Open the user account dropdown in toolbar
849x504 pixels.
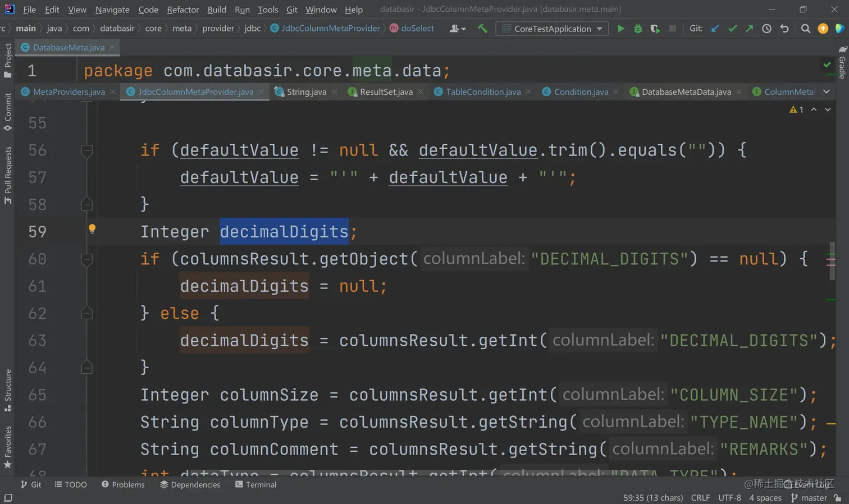click(x=458, y=28)
